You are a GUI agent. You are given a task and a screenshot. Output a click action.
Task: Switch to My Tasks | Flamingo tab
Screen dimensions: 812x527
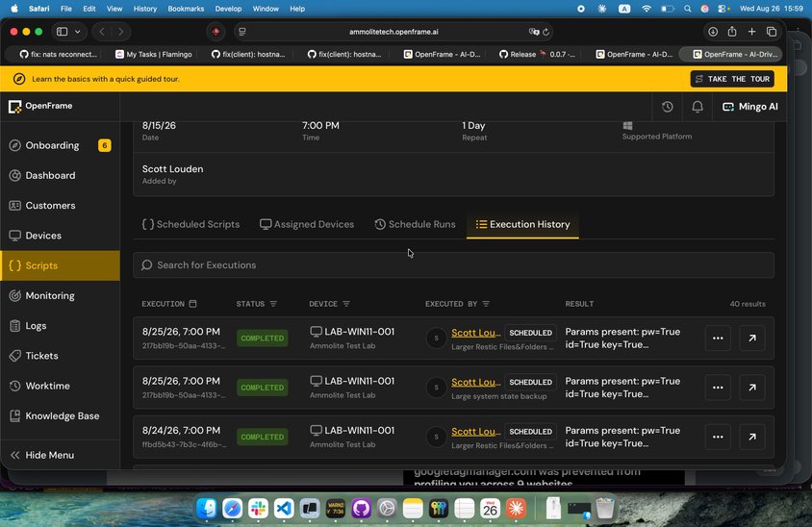[x=154, y=54]
